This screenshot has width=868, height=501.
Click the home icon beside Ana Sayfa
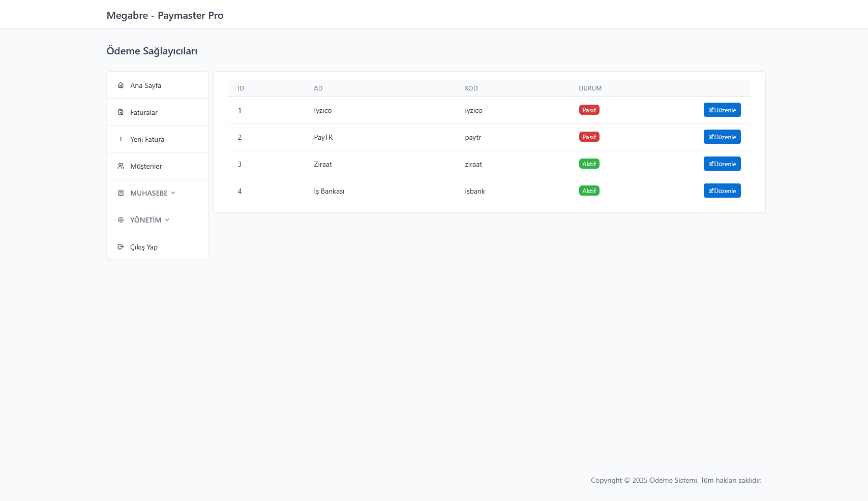121,85
